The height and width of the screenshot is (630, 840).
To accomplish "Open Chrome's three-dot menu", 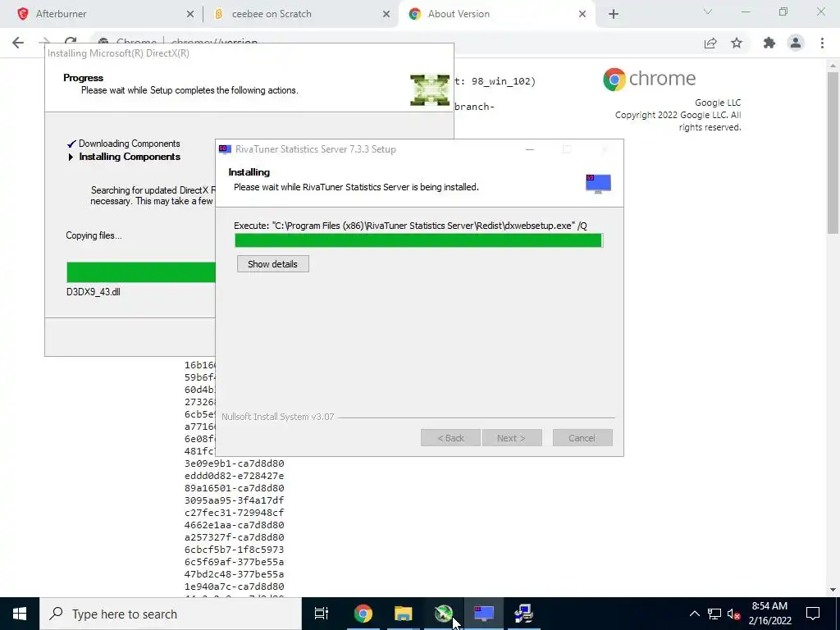I will click(822, 43).
